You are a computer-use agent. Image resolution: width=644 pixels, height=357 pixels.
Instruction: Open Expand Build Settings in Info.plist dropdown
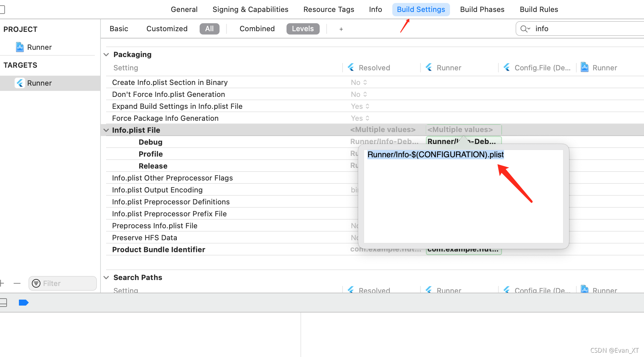tap(360, 106)
